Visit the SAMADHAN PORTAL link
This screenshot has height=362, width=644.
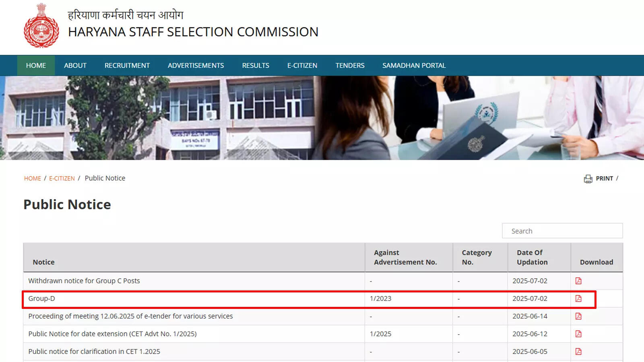pos(414,66)
